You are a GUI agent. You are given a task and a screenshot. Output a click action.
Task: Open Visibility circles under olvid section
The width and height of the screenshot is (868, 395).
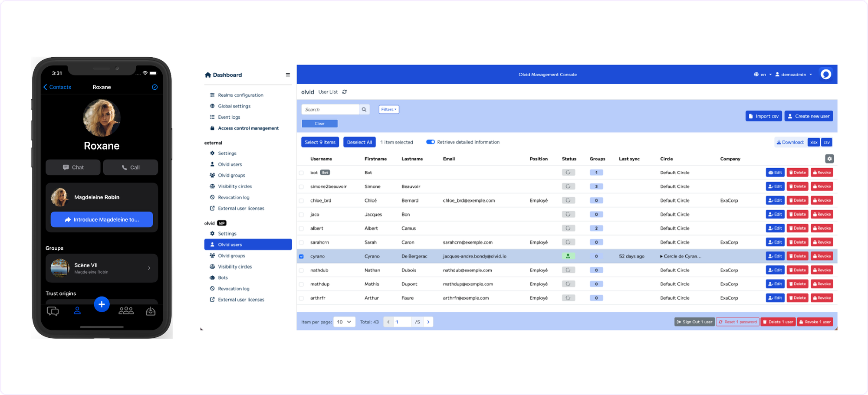click(x=235, y=267)
